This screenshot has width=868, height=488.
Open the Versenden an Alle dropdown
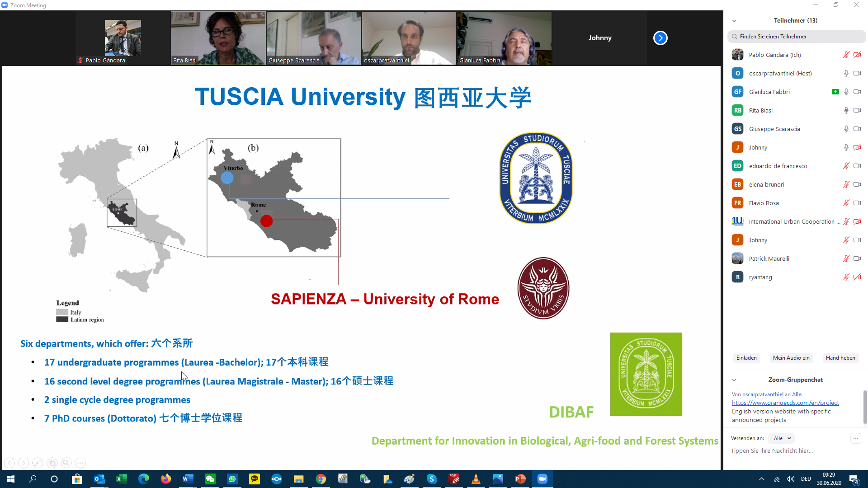(782, 438)
